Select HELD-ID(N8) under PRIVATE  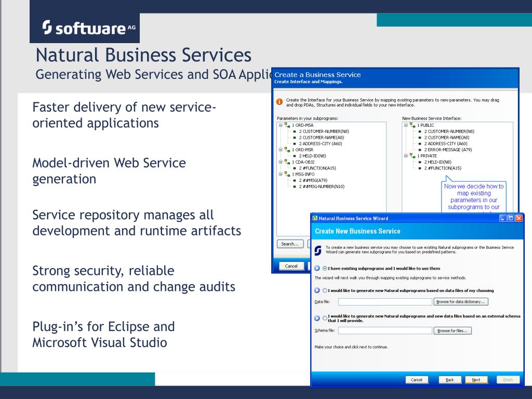pyautogui.click(x=437, y=162)
